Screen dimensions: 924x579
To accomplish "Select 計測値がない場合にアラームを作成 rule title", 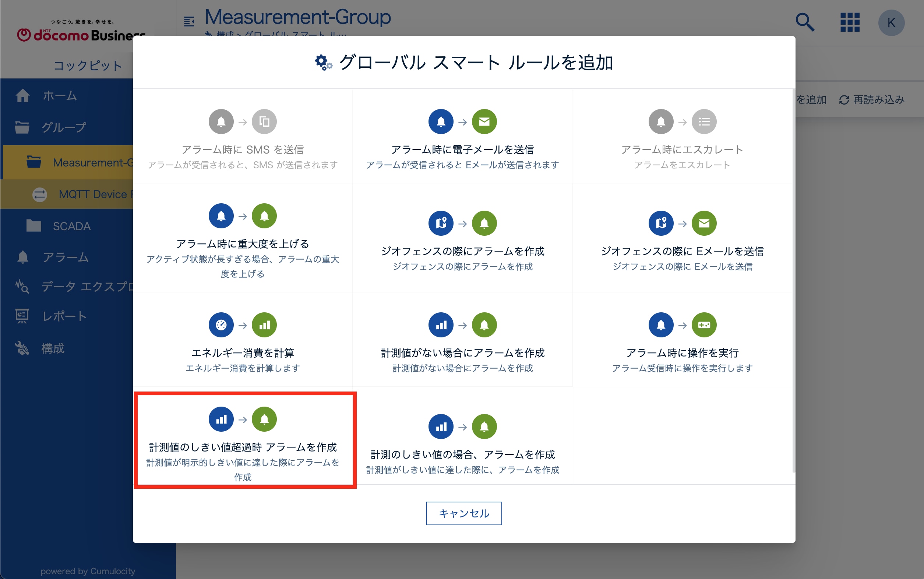I will tap(462, 353).
